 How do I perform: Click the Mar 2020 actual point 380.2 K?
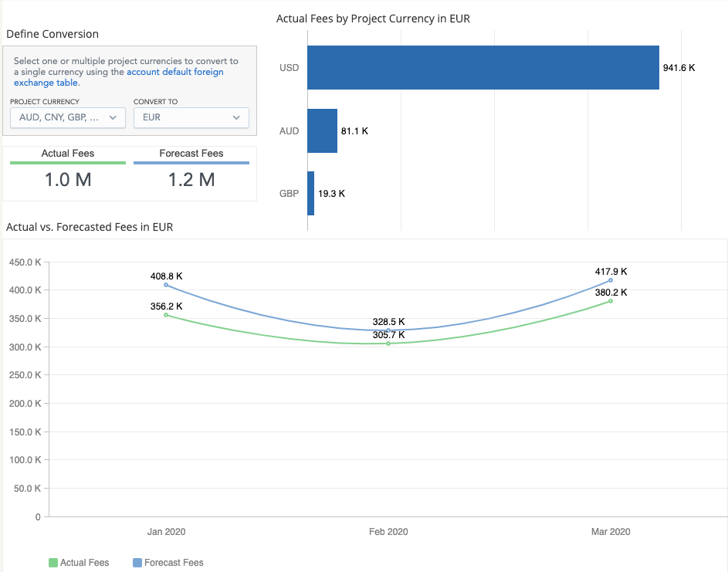[x=611, y=301]
